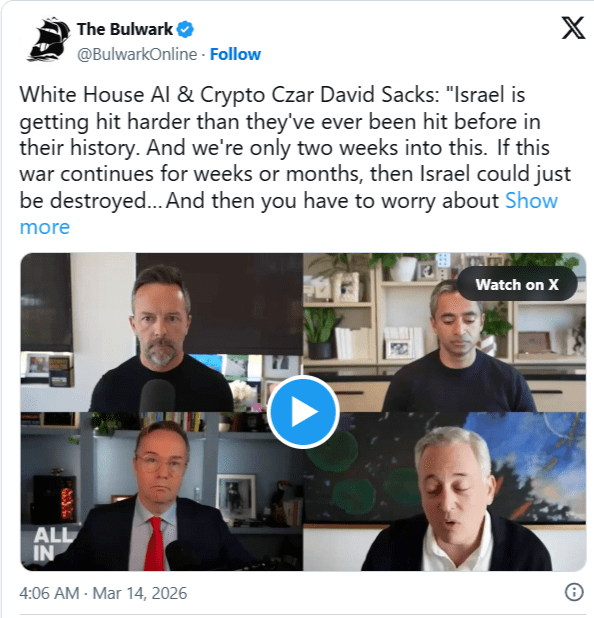Click the info icon beside the timestamp
Image resolution: width=594 pixels, height=618 pixels.
574,592
